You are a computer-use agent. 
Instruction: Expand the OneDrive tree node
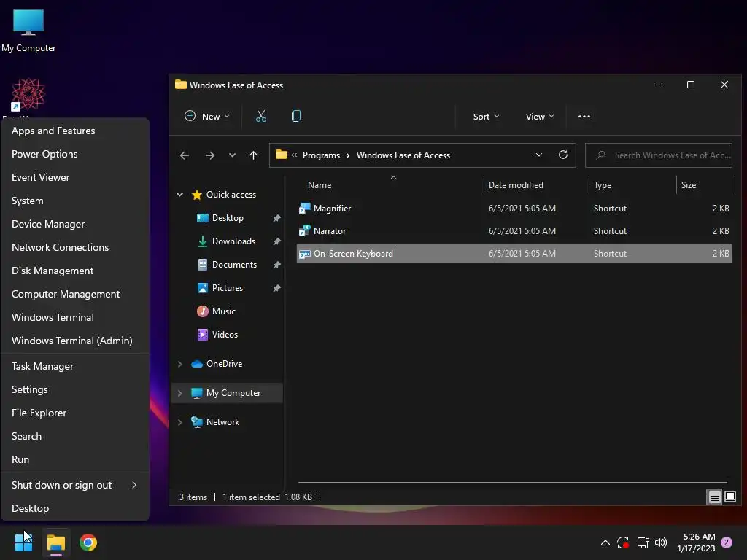tap(180, 364)
